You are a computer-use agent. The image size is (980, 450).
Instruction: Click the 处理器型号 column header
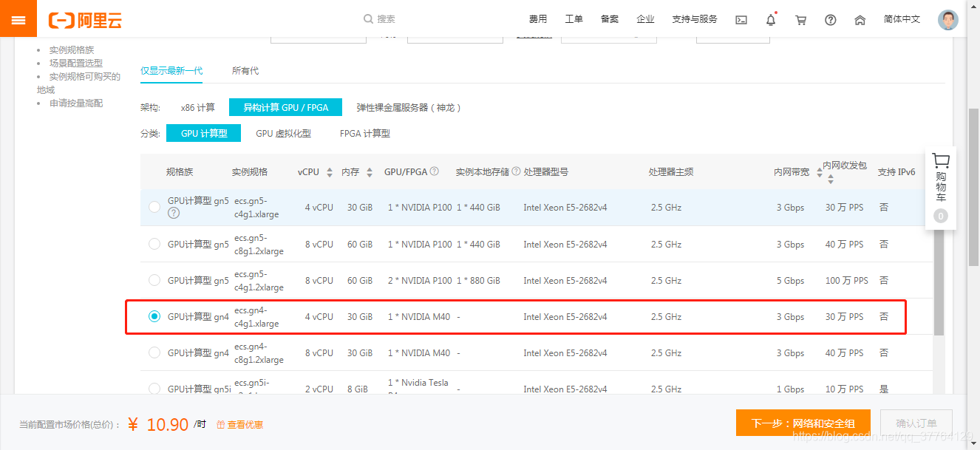click(x=546, y=171)
